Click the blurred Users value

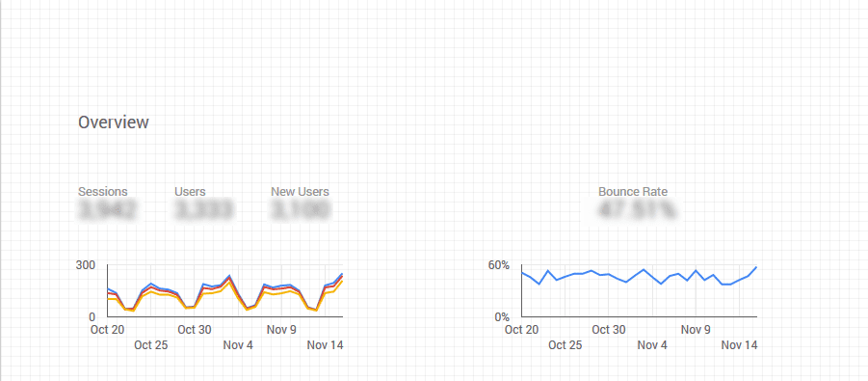[x=204, y=210]
